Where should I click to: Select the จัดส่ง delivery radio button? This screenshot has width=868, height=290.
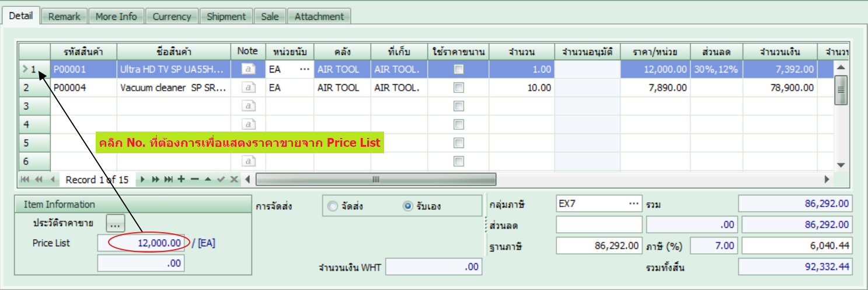pyautogui.click(x=333, y=206)
